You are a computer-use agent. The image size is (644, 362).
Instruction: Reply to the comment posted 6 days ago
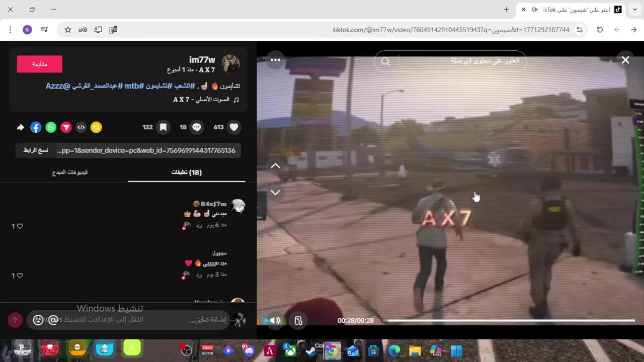coord(199,225)
